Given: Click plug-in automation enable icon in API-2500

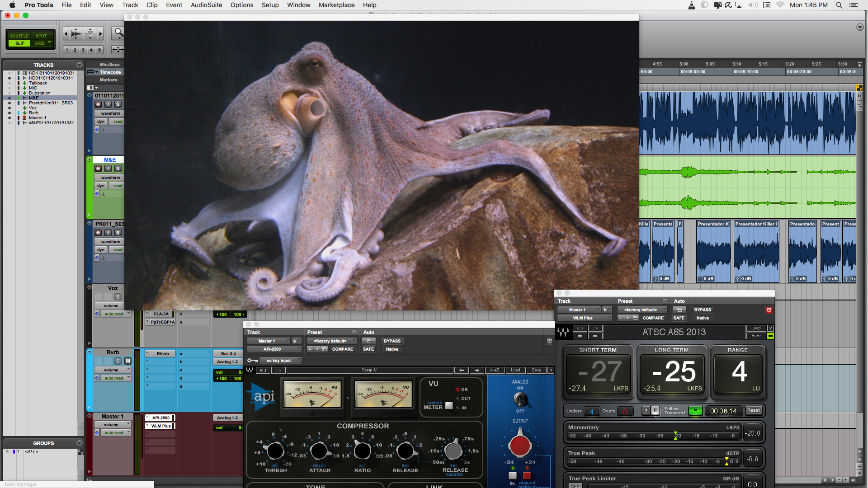Looking at the screenshot, I should tap(368, 341).
